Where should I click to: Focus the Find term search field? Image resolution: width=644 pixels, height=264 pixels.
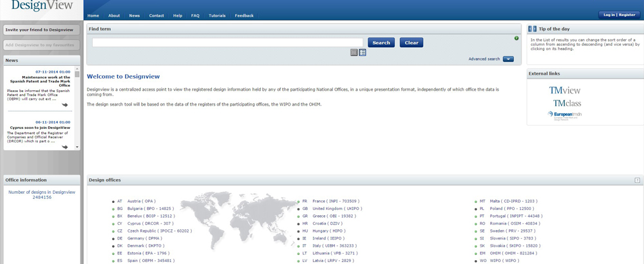pos(227,42)
